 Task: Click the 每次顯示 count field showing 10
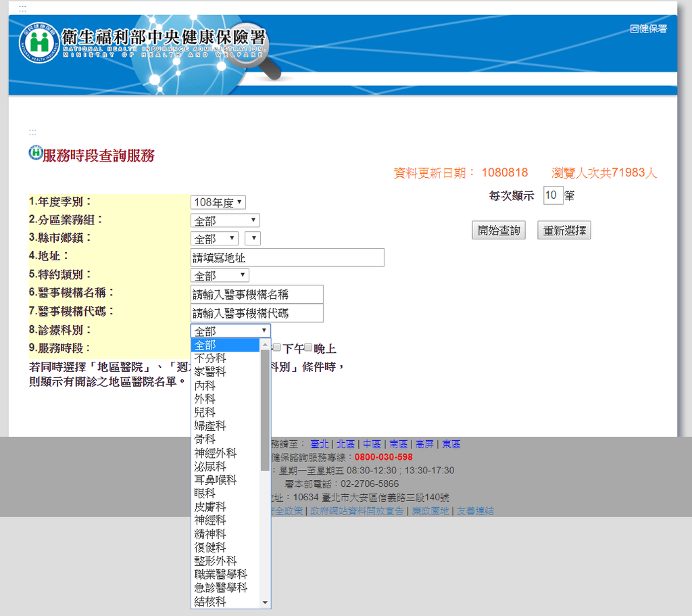(x=553, y=195)
